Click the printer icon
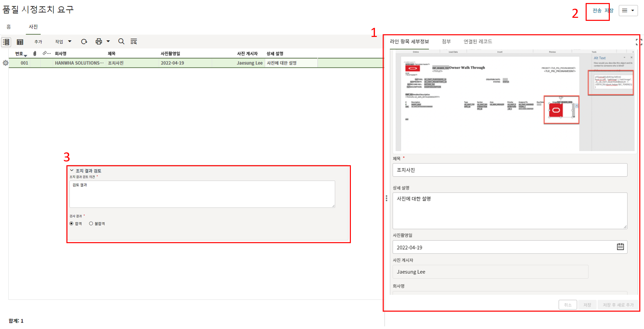Screen dimensions: 644x329 [x=99, y=42]
